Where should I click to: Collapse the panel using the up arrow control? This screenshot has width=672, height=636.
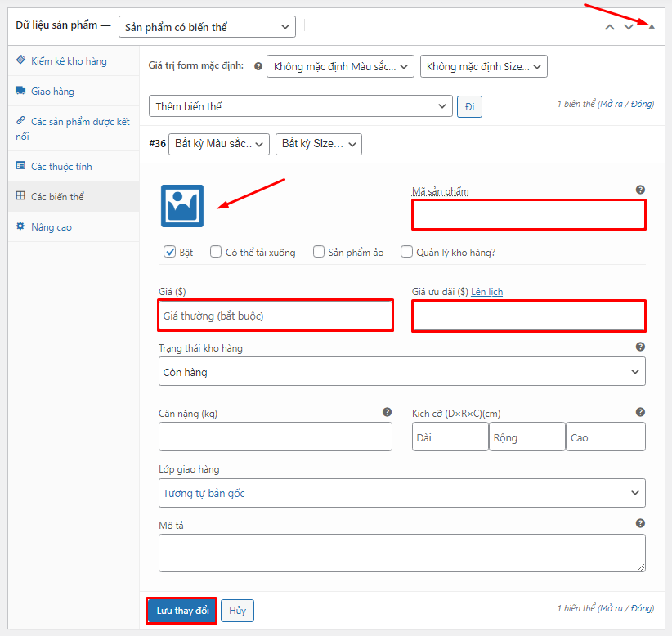651,26
